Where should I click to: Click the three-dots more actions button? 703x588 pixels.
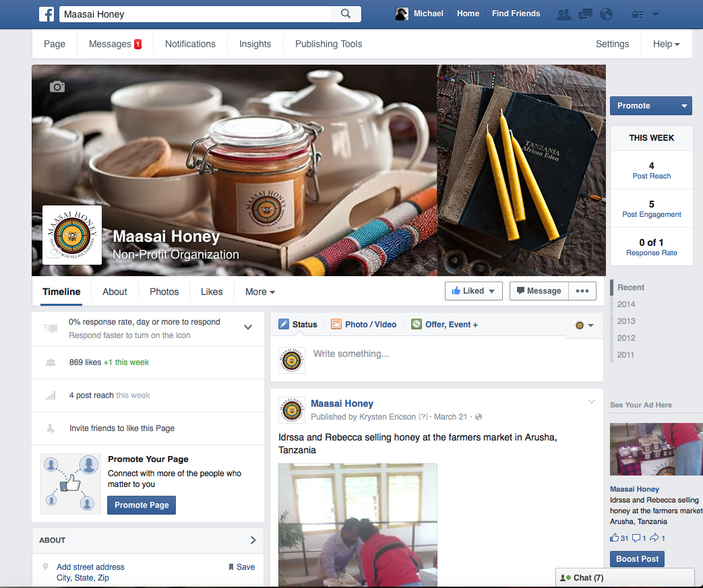582,291
